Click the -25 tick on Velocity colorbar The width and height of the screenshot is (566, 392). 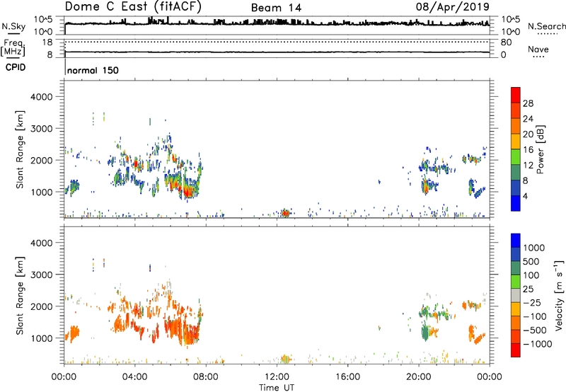click(532, 302)
